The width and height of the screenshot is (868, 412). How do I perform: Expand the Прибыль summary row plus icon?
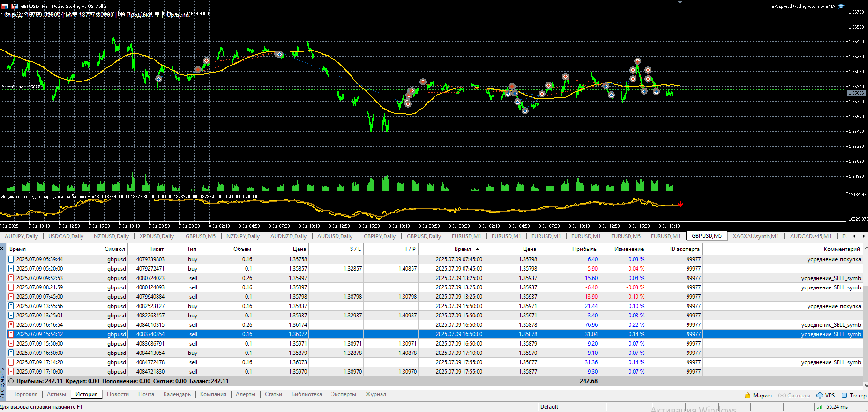(11, 381)
